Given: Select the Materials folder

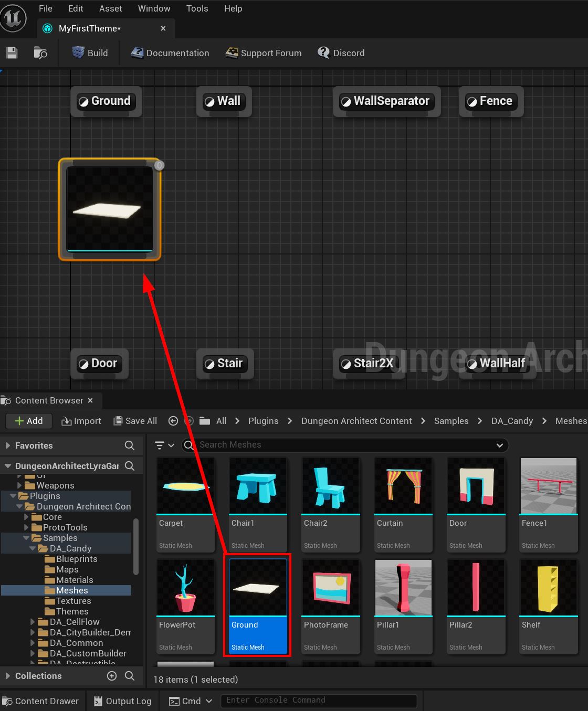Looking at the screenshot, I should [69, 580].
